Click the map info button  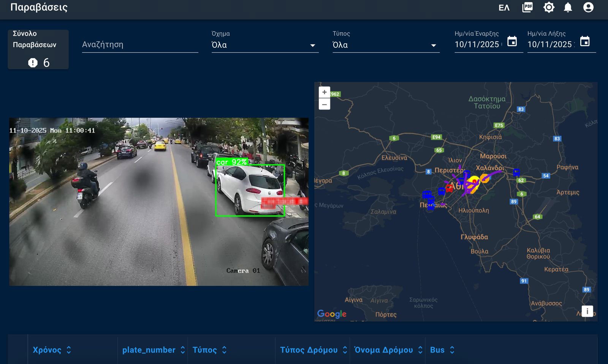[x=587, y=311]
